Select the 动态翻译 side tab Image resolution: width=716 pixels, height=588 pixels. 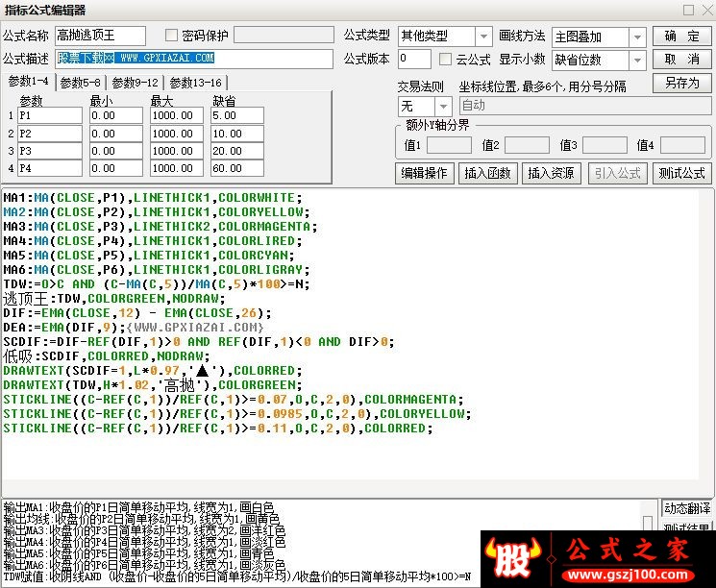click(x=686, y=508)
